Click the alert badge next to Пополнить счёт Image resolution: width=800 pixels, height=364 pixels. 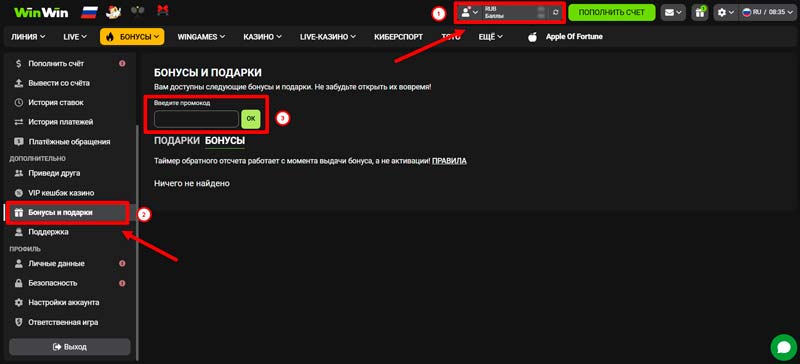tap(122, 64)
